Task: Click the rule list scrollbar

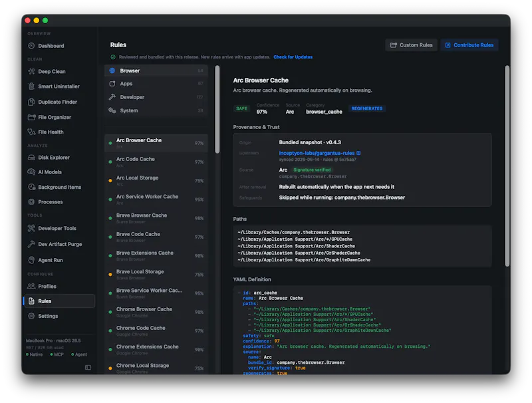Action: (217, 109)
